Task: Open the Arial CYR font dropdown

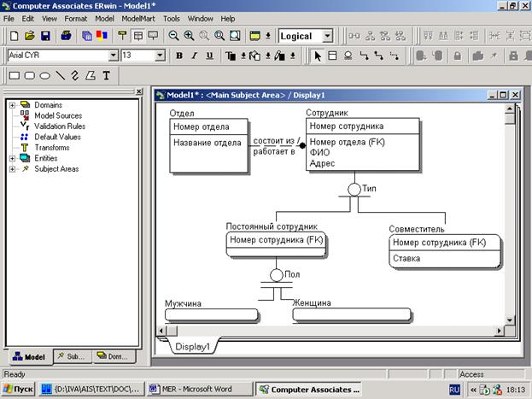Action: point(113,56)
